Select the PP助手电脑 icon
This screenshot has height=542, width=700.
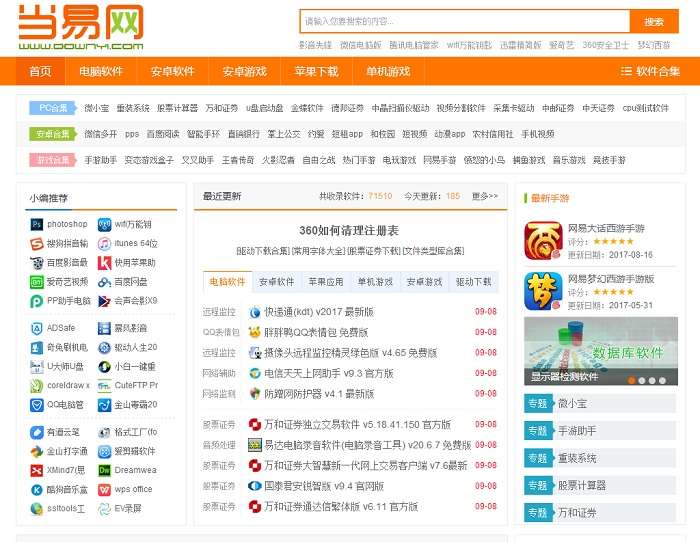click(x=37, y=301)
